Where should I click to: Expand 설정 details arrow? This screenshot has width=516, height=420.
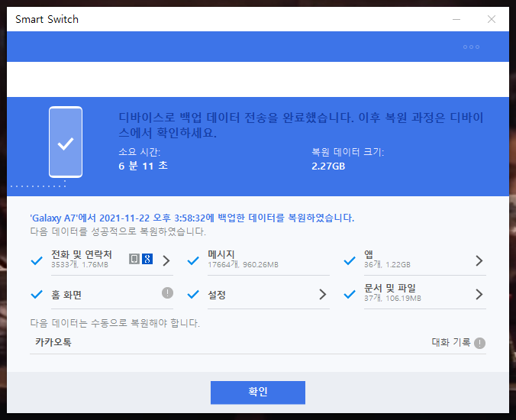click(323, 294)
